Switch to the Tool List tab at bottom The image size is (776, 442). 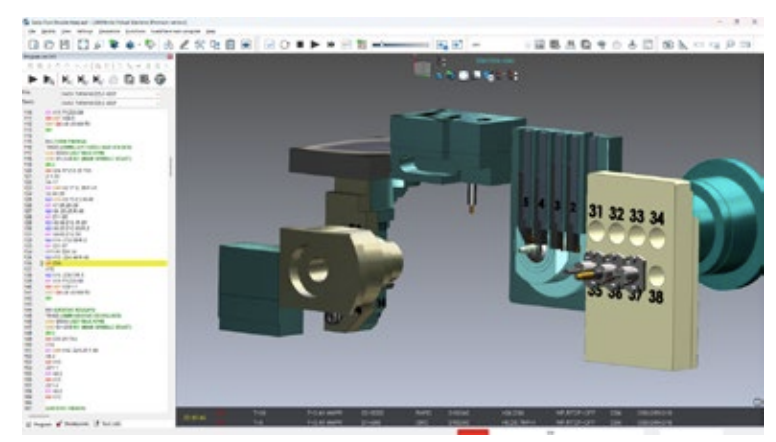[107, 424]
